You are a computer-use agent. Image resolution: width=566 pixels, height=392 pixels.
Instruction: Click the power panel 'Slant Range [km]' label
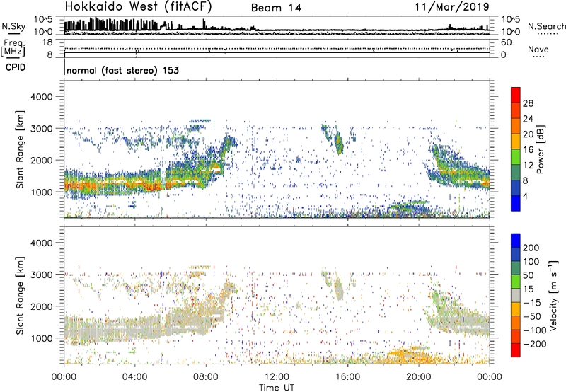20,149
